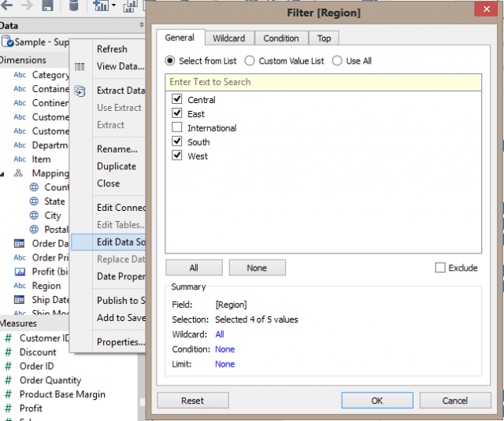This screenshot has width=504, height=421.
Task: Select Edit Data Source menu item
Action: click(109, 242)
